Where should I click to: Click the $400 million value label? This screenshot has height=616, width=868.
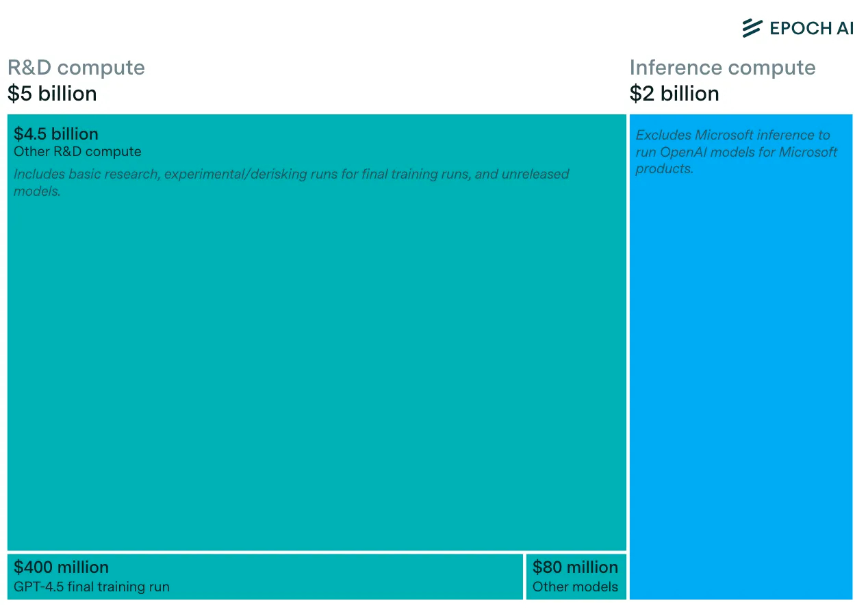(x=61, y=567)
